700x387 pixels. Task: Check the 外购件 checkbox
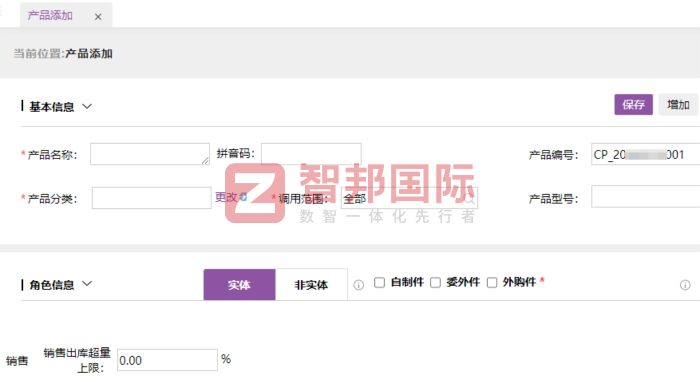[492, 283]
